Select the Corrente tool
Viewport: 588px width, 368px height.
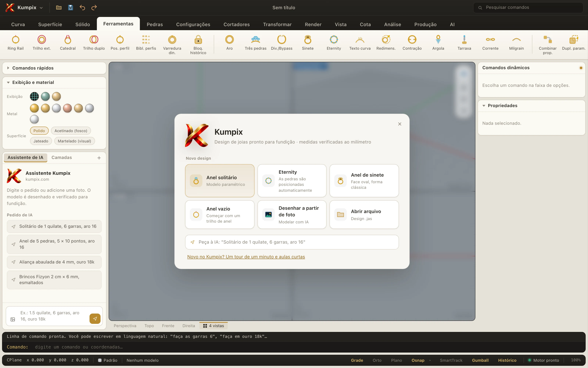490,43
